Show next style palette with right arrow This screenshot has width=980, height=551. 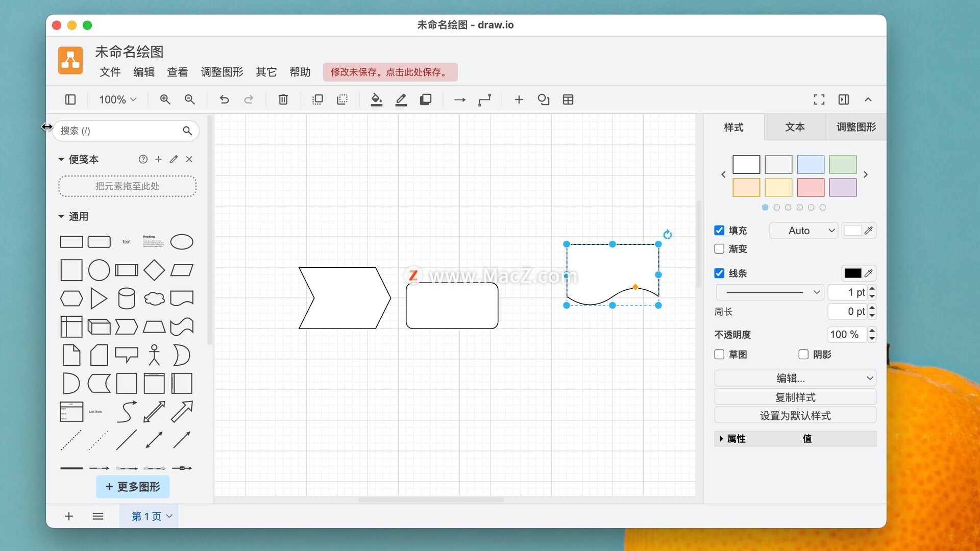tap(866, 174)
